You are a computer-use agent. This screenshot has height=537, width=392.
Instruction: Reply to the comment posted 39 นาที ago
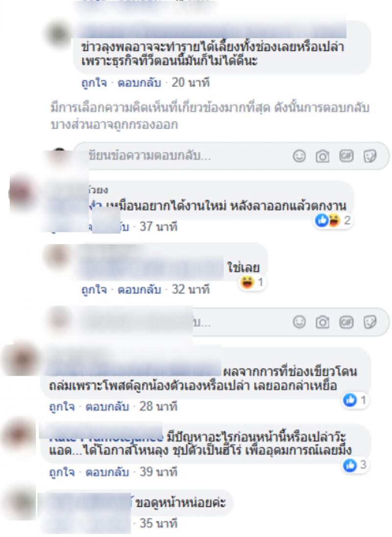(107, 472)
